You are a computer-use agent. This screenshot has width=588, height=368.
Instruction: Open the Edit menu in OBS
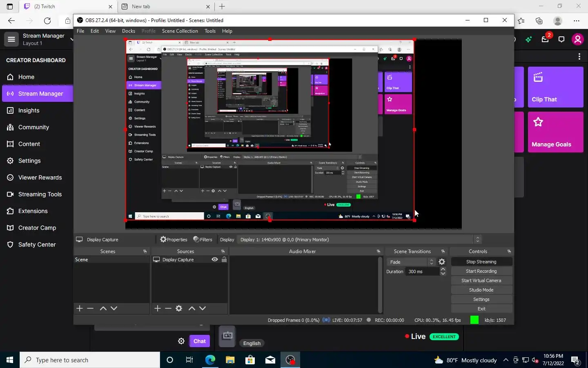pos(95,31)
